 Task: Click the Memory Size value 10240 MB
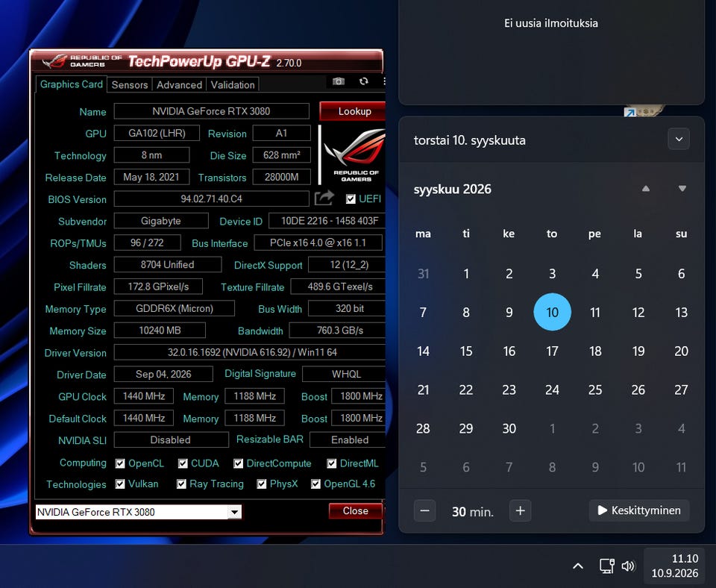(160, 331)
